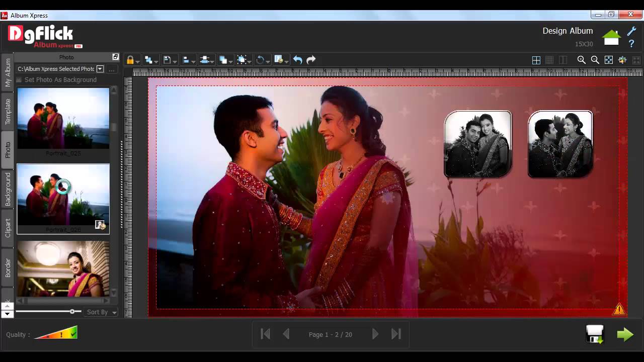Zoom out with the minus magnifier
Image resolution: width=644 pixels, height=362 pixels.
point(595,60)
